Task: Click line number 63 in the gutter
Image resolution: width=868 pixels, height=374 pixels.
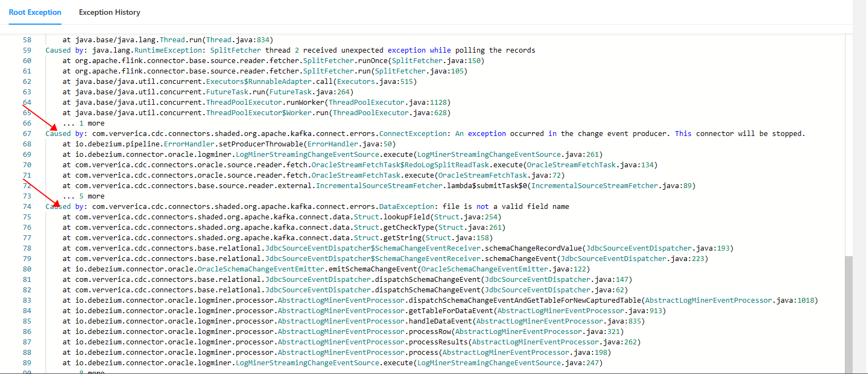Action: (27, 92)
